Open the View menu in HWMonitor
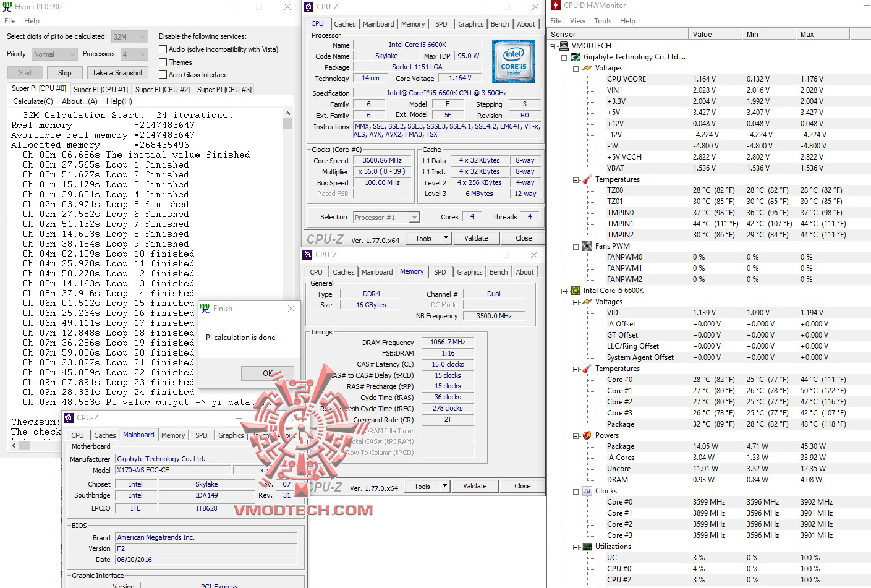The height and width of the screenshot is (588, 871). [x=577, y=20]
